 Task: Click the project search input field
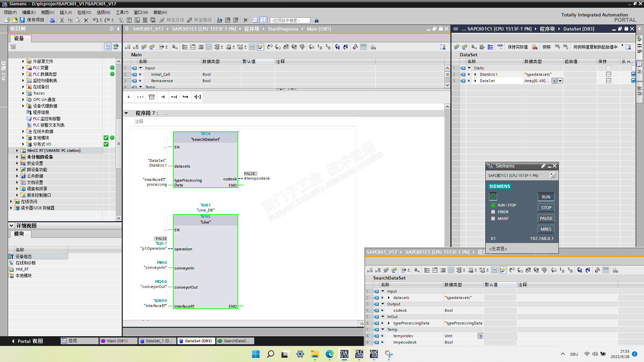pos(290,20)
